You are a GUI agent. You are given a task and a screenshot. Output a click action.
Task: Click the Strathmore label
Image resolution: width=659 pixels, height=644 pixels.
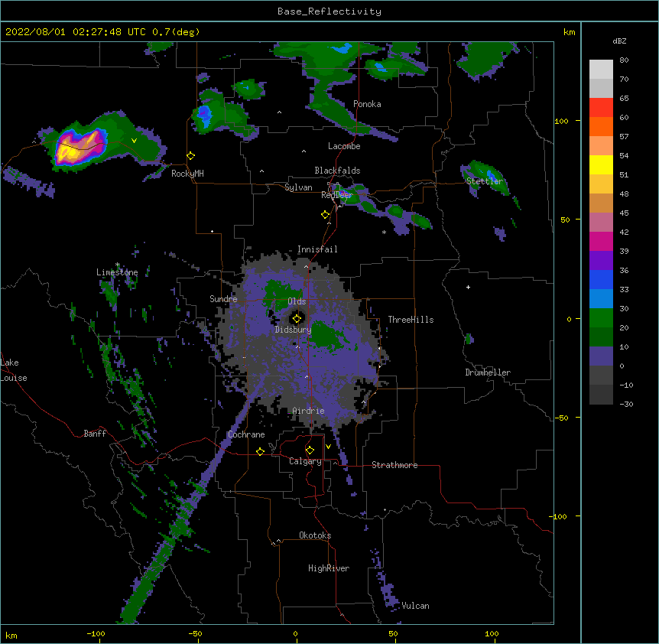click(394, 465)
